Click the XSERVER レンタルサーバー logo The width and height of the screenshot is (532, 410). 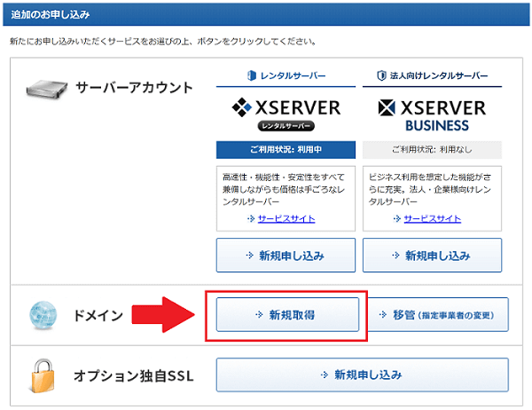(286, 114)
